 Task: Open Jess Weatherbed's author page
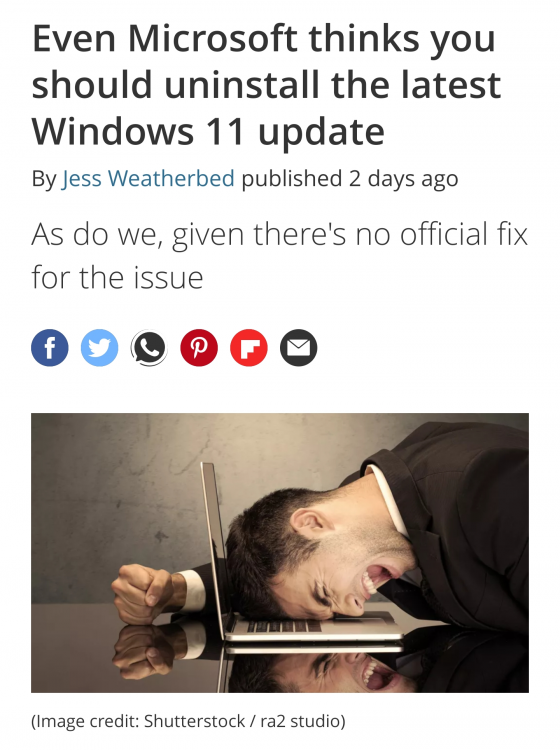[148, 178]
